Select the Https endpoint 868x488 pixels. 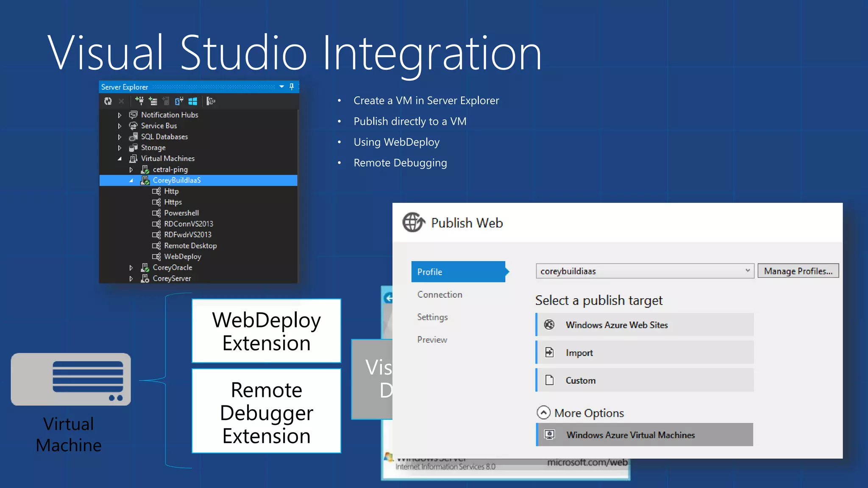(173, 202)
